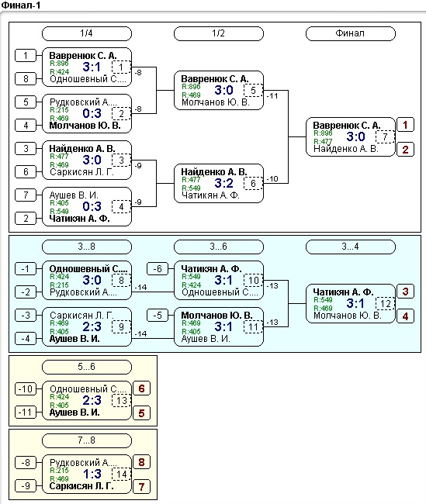Click the 1/2 round header
Viewport: 426px width, 504px height.
tap(219, 33)
